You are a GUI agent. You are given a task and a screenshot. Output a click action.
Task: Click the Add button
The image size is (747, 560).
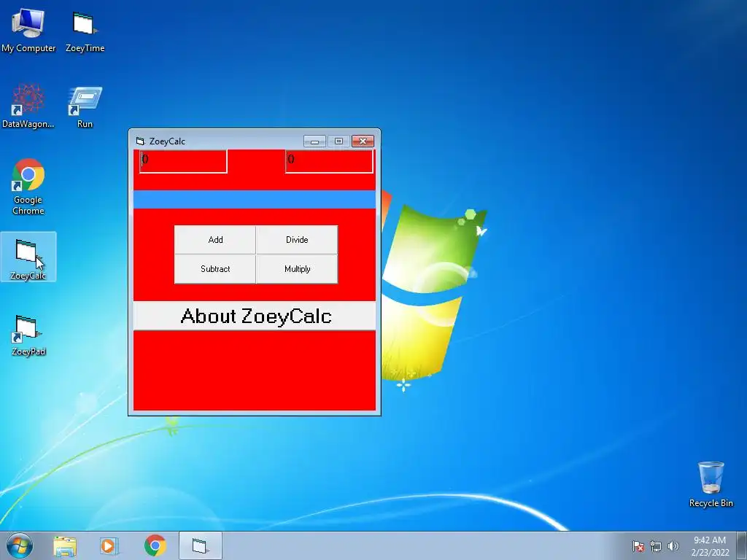(215, 240)
